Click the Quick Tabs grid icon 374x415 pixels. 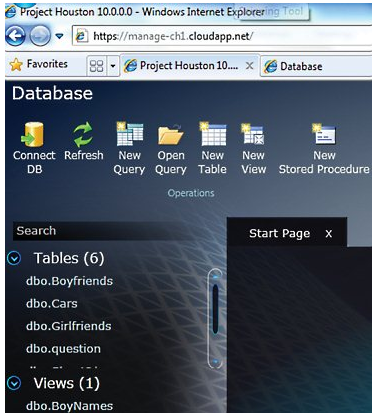[x=96, y=66]
